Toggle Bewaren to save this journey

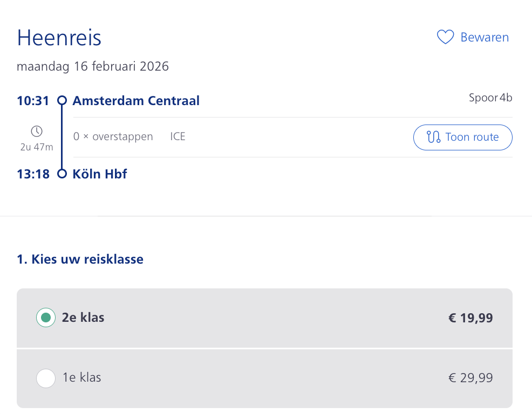click(484, 37)
